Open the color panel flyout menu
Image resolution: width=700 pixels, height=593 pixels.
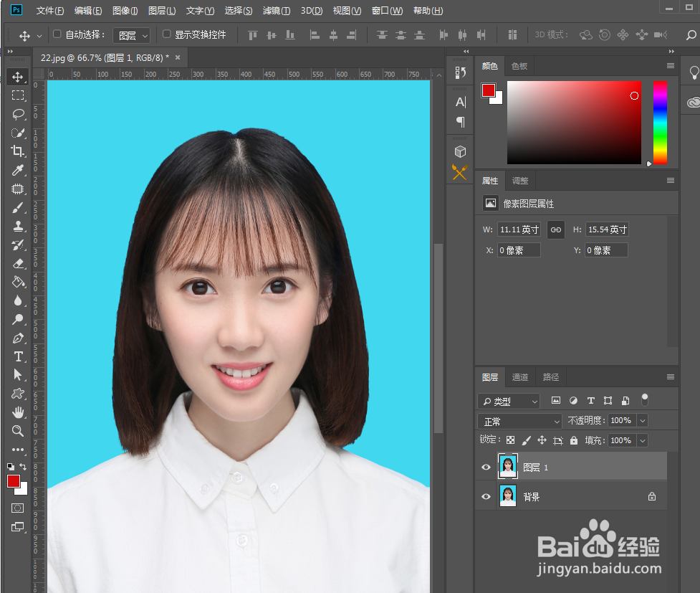pos(670,66)
